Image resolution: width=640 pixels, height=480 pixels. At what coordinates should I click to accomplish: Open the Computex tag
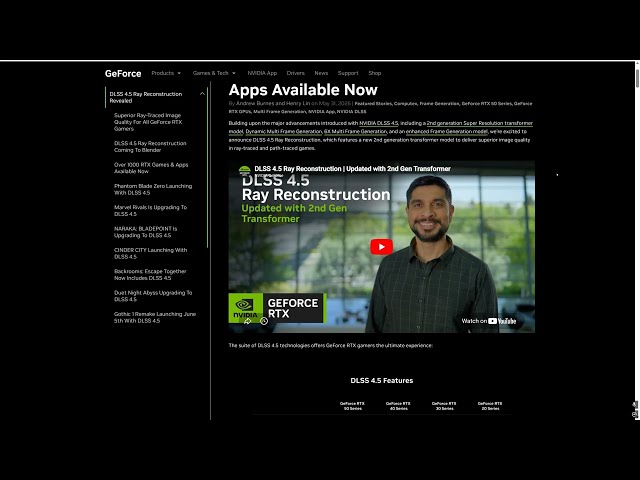point(405,104)
